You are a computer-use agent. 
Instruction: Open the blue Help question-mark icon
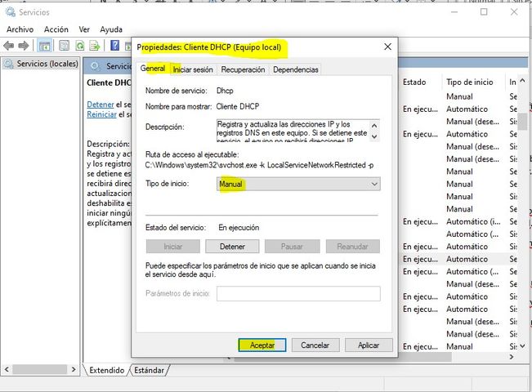pyautogui.click(x=115, y=45)
